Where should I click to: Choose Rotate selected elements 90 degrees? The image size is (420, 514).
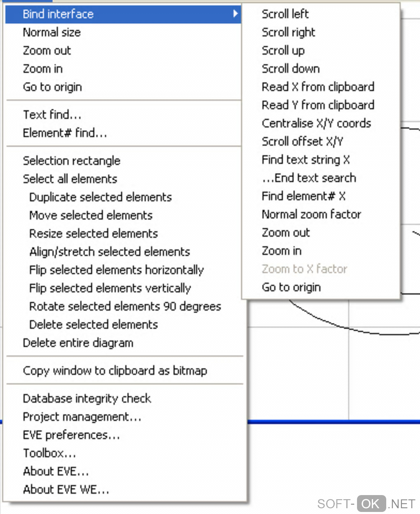125,307
